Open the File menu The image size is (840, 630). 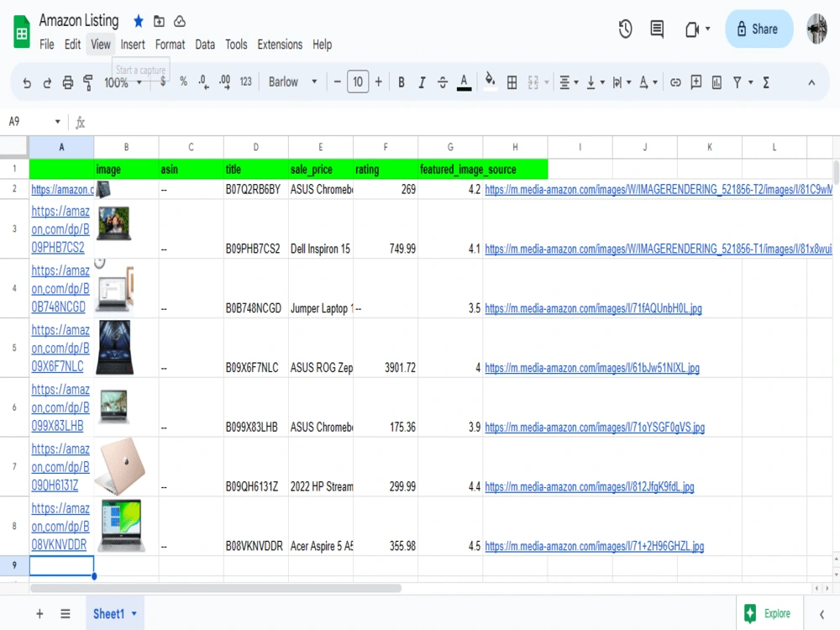tap(46, 45)
